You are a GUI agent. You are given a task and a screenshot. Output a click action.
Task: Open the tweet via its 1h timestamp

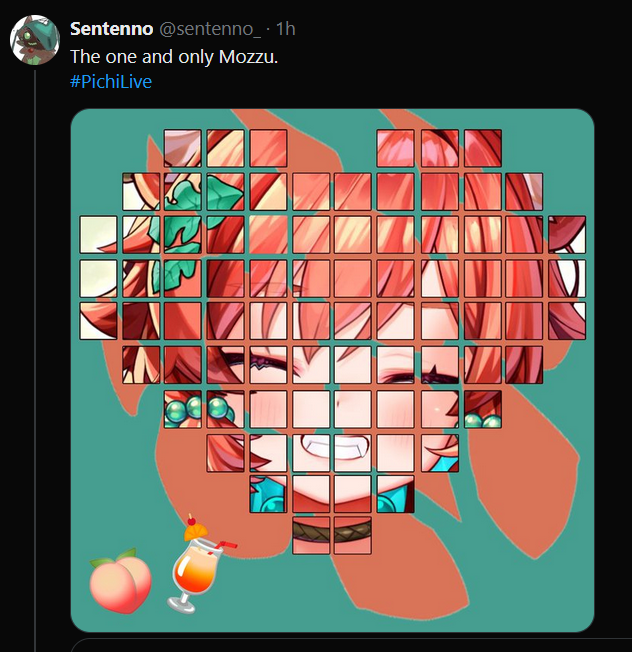pyautogui.click(x=286, y=29)
